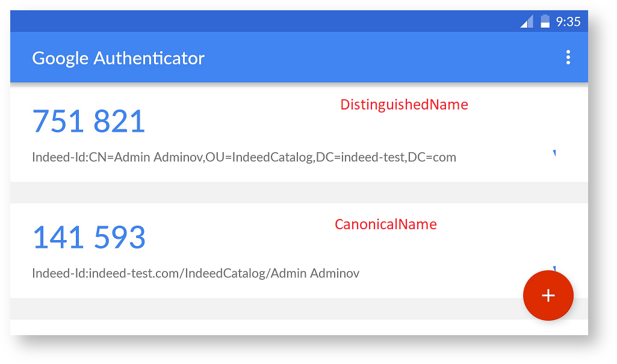The height and width of the screenshot is (364, 617).
Task: Tap the Google Authenticator title
Action: coord(118,58)
